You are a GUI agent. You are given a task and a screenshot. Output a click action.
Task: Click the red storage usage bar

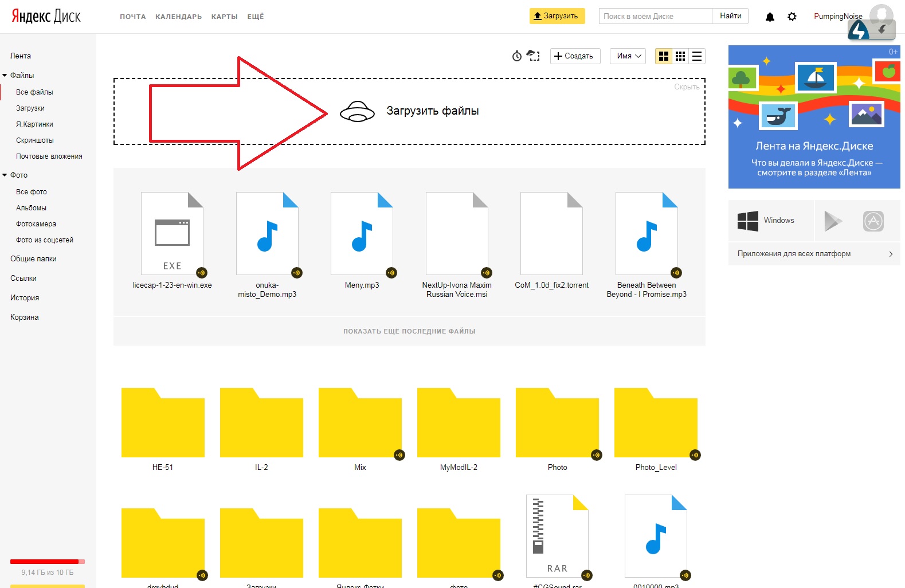[48, 562]
